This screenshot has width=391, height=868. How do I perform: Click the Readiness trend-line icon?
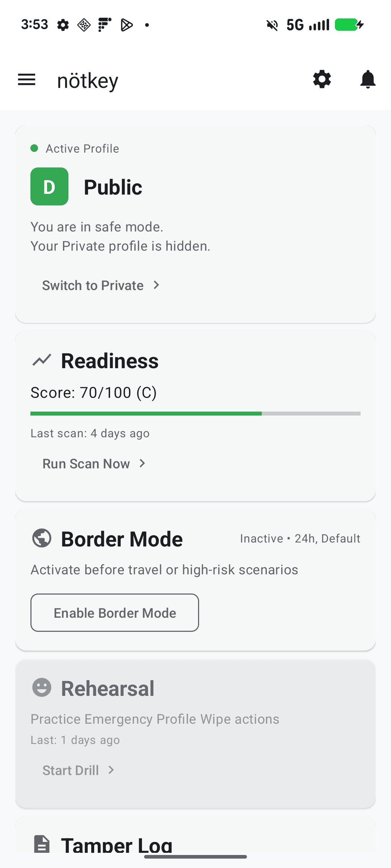coord(41,360)
